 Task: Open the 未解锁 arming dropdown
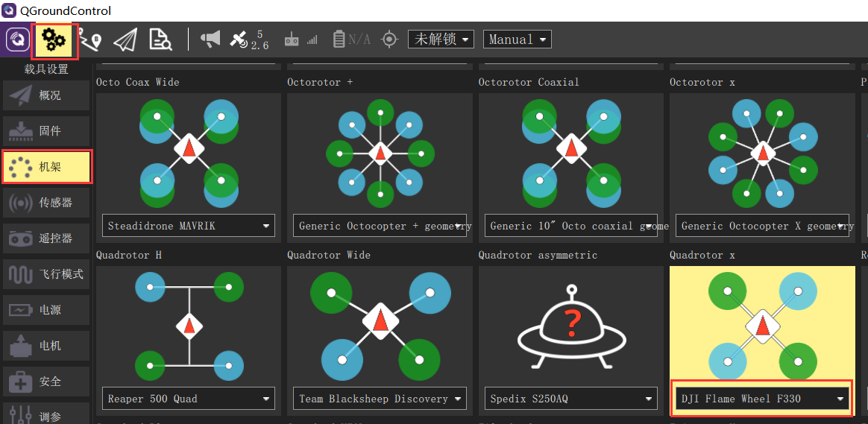(441, 39)
